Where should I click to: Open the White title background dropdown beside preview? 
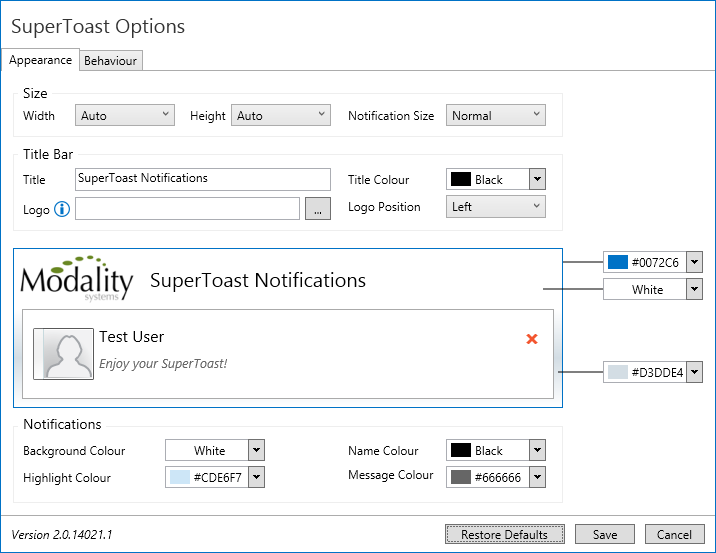pos(695,289)
